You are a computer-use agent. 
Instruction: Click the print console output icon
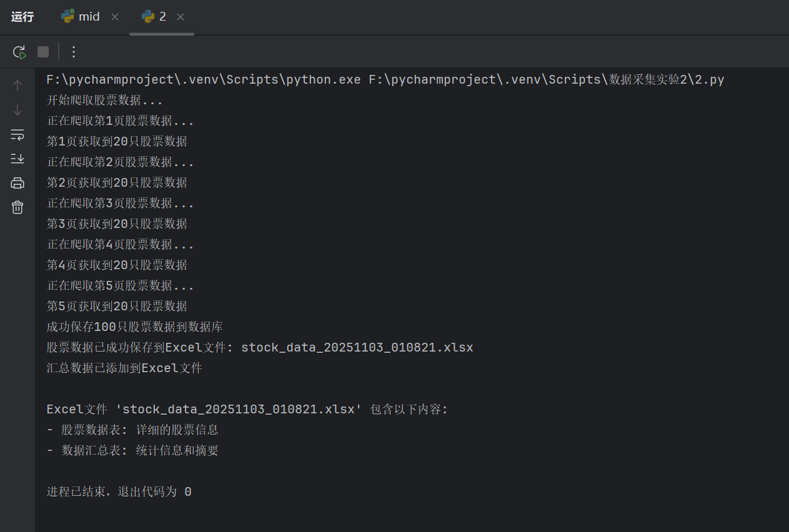click(x=17, y=183)
